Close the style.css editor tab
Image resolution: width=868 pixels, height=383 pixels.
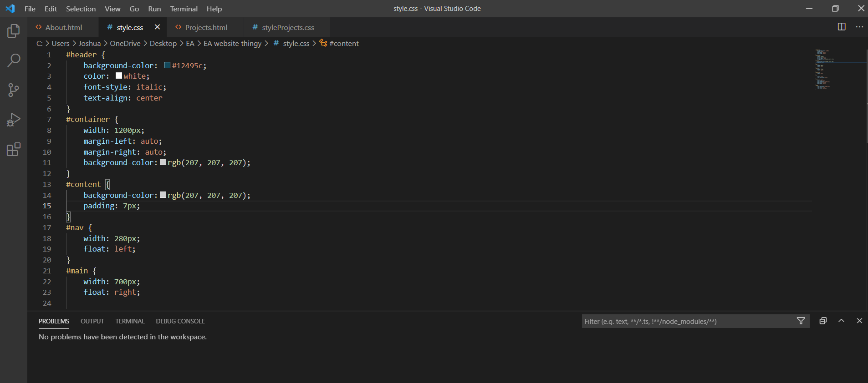157,27
